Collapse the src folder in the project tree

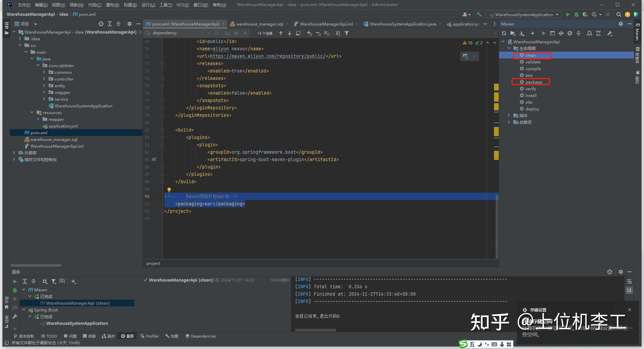tap(20, 45)
